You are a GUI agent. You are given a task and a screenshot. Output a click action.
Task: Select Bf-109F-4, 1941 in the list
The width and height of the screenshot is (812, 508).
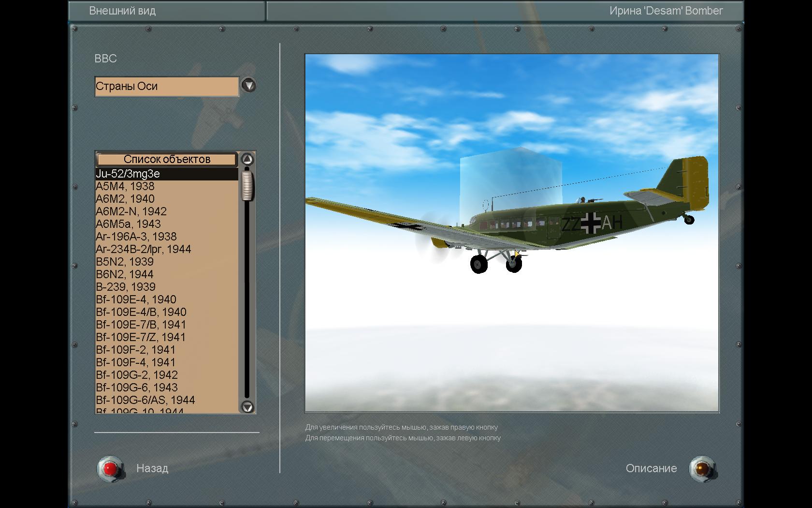point(167,362)
